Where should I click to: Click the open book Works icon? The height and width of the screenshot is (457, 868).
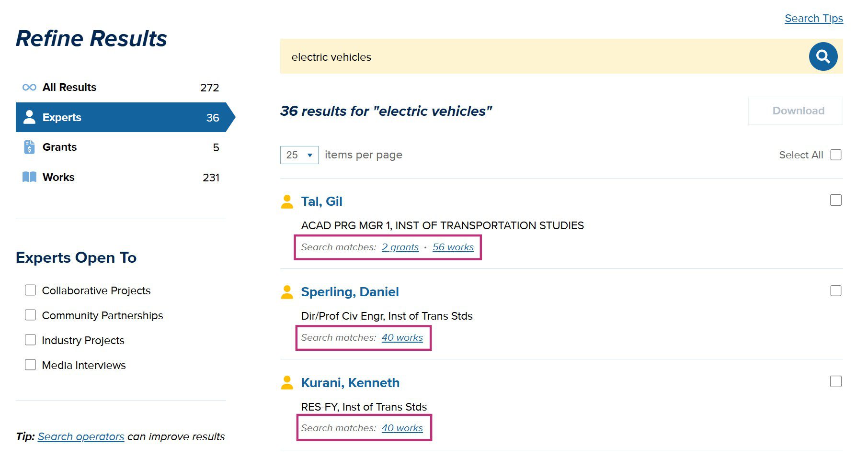[29, 177]
